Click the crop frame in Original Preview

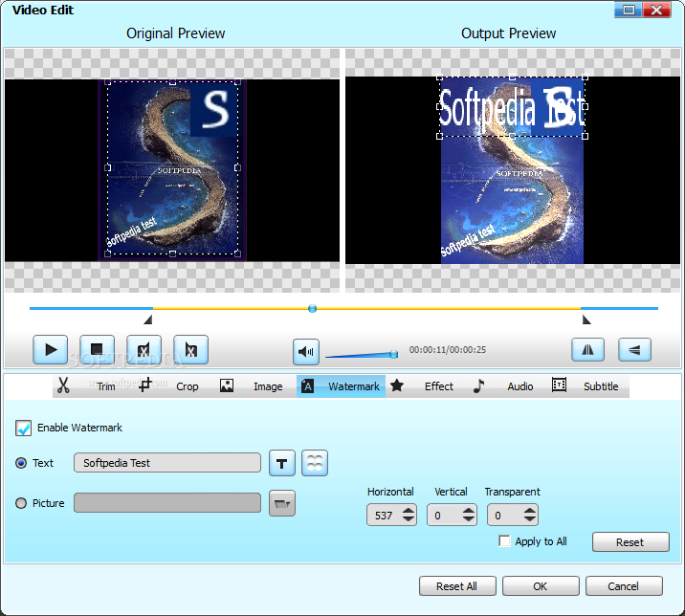point(172,167)
